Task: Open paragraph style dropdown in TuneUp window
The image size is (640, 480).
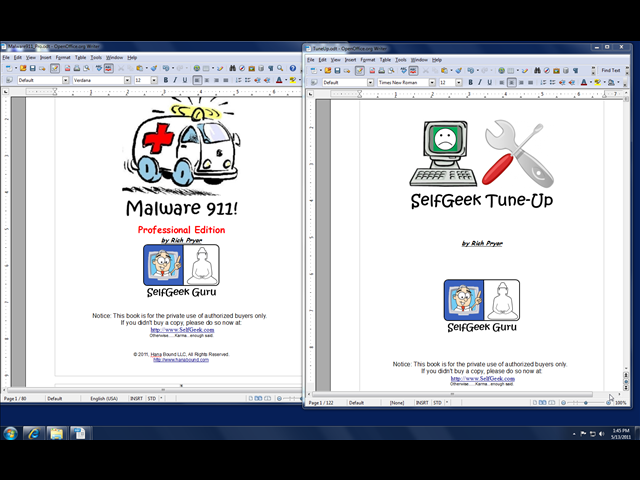Action: coord(370,82)
